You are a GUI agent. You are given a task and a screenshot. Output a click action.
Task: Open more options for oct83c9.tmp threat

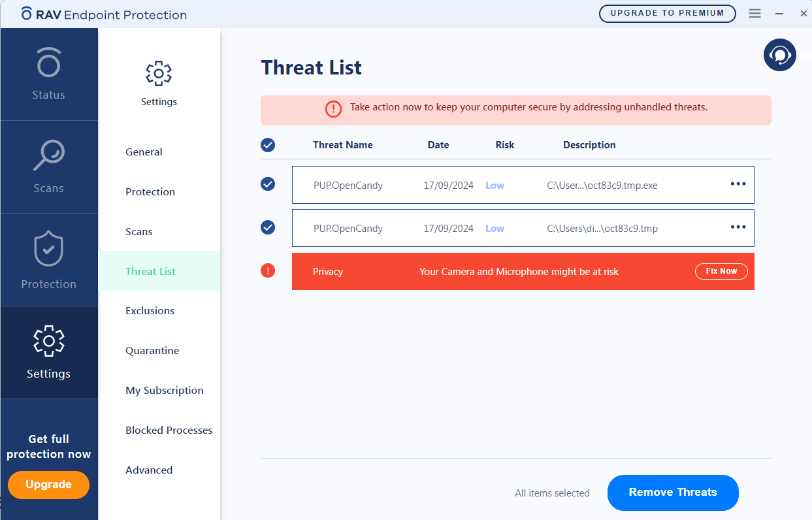738,227
